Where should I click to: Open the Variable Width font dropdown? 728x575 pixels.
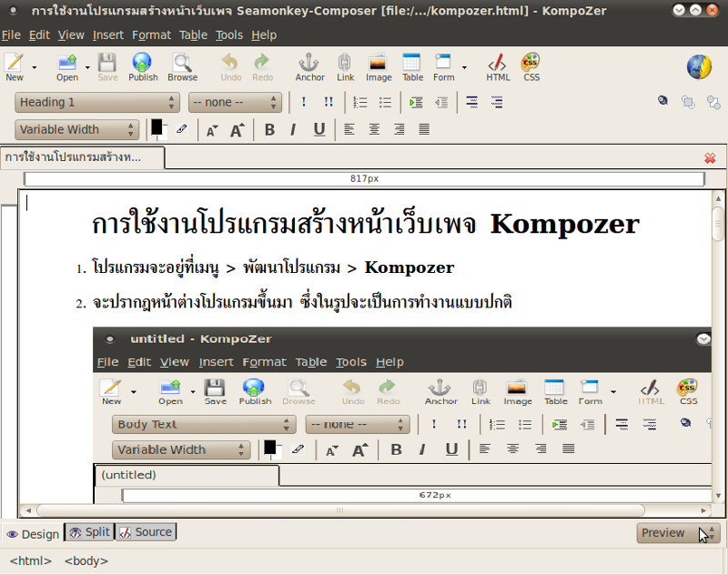(76, 129)
